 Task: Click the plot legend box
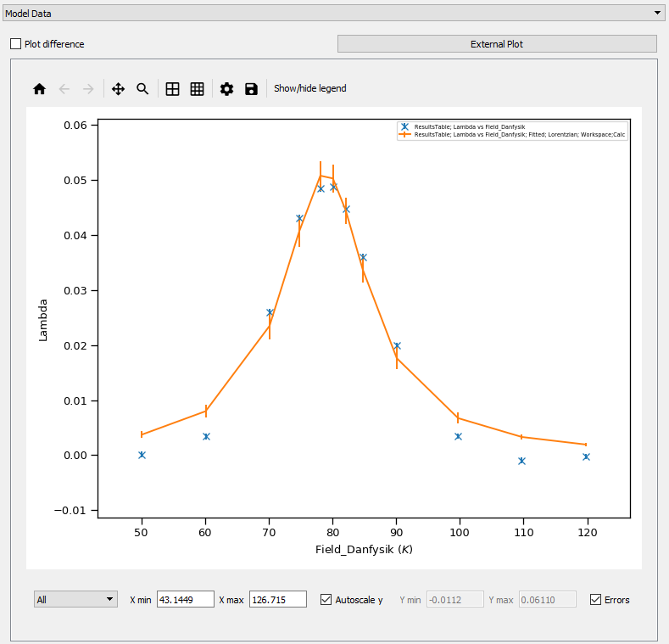point(512,130)
